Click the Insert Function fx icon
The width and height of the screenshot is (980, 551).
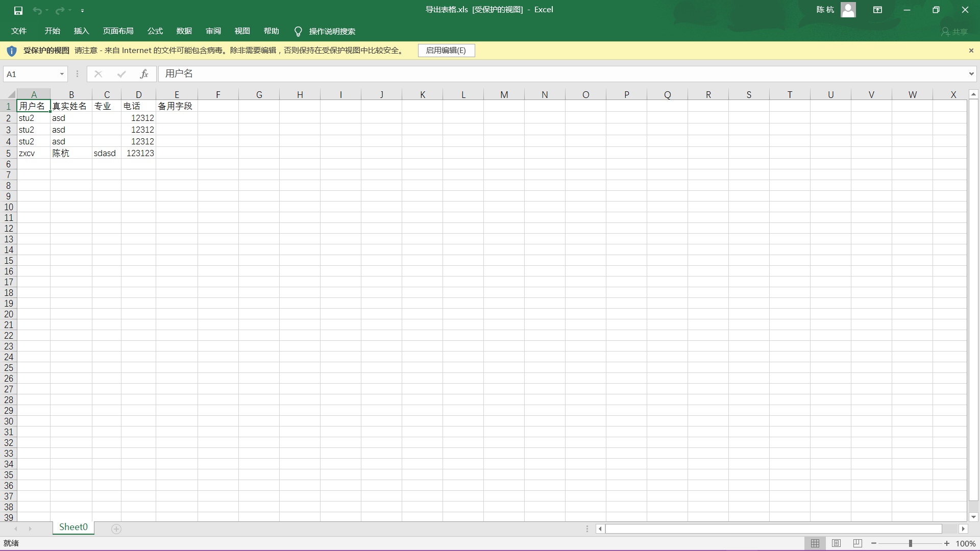(144, 74)
